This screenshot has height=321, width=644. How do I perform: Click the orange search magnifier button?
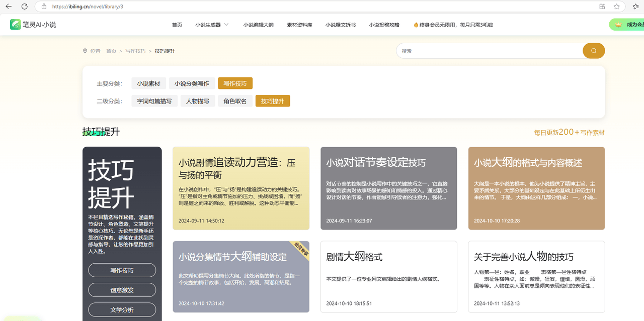tap(594, 51)
